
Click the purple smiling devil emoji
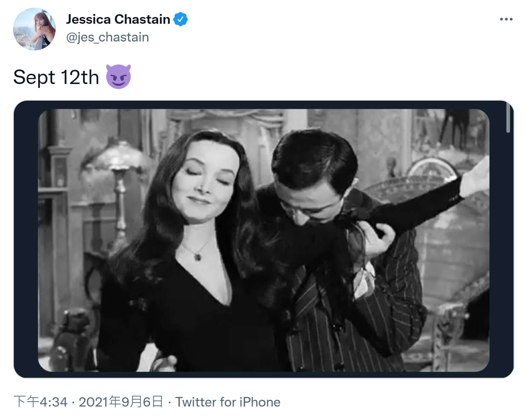pos(118,77)
